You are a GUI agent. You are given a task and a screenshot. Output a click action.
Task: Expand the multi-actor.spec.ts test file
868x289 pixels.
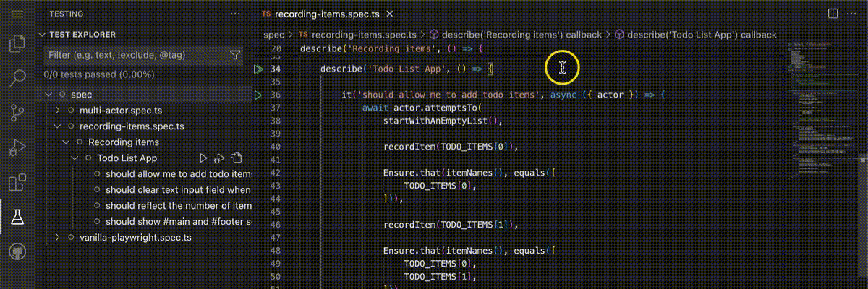(58, 111)
